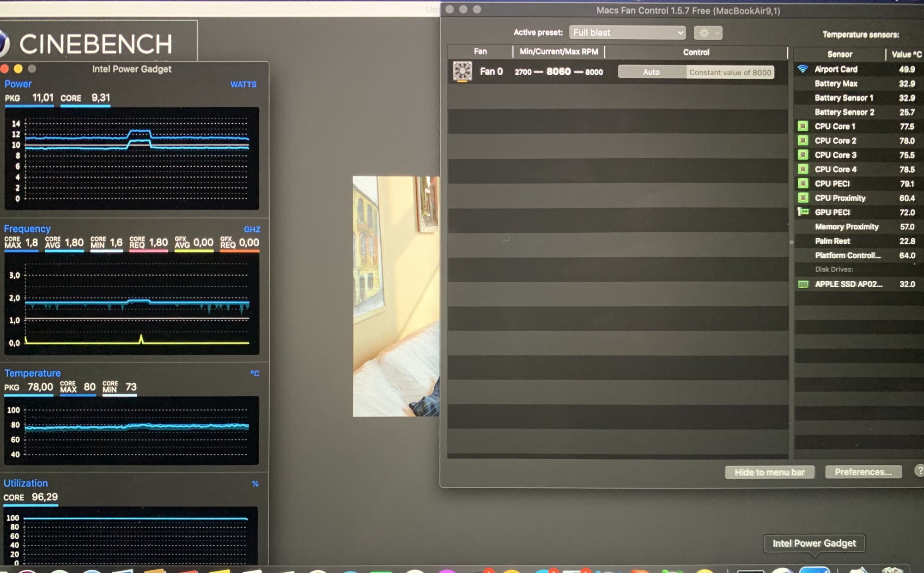Switch Fan 0 control to Auto

[x=651, y=72]
